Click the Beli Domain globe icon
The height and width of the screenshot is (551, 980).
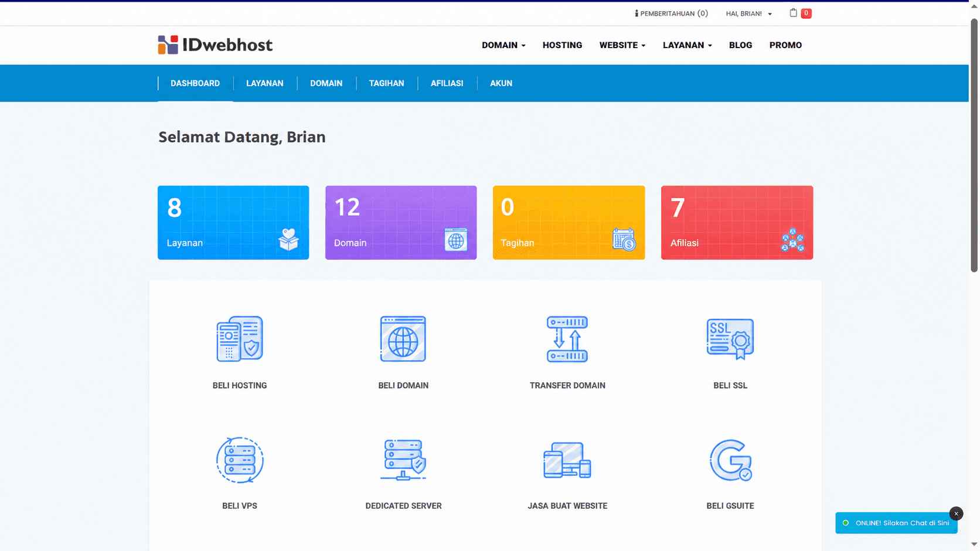(403, 339)
